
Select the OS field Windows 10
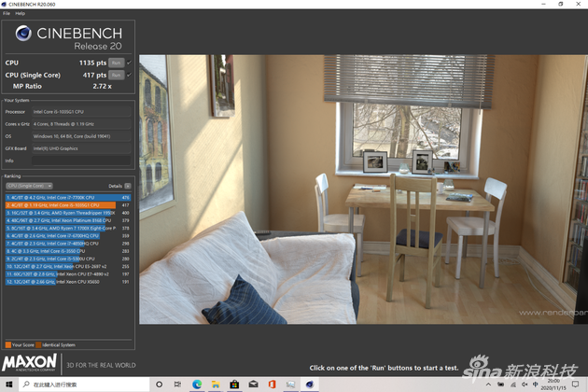pyautogui.click(x=81, y=136)
